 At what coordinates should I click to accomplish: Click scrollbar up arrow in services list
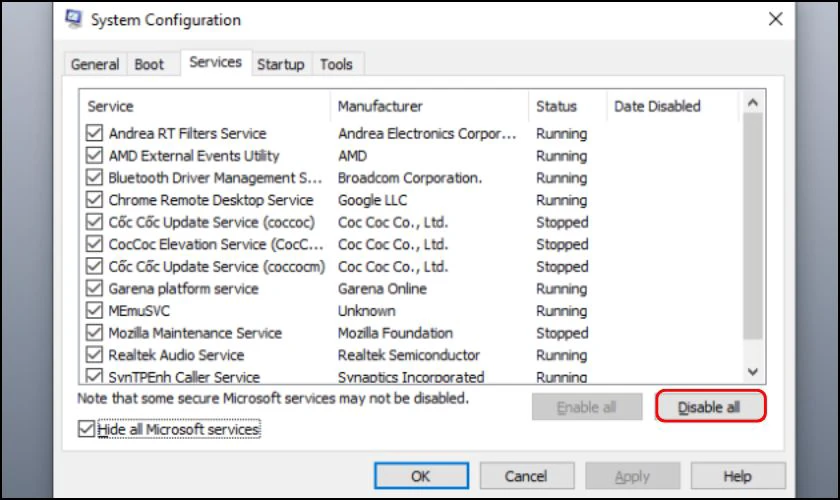(x=753, y=102)
